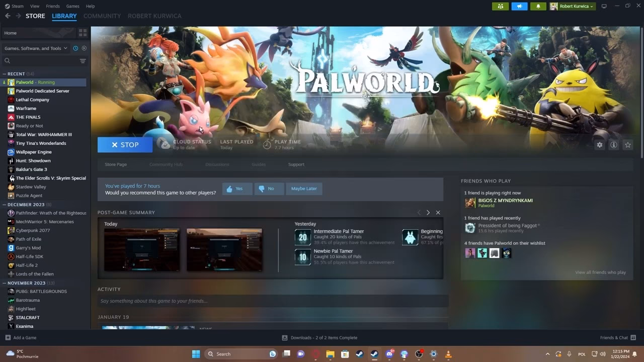Open Newbie Pal Tamer achievement icon
Viewport: 644px width, 362px height.
pos(302,257)
